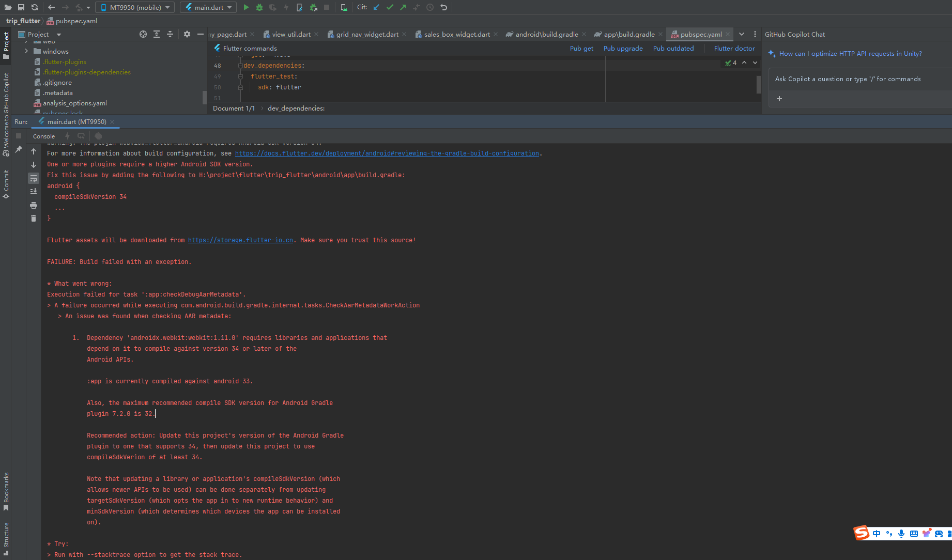Viewport: 952px width, 560px height.
Task: Save all files with disk icon
Action: tap(21, 7)
